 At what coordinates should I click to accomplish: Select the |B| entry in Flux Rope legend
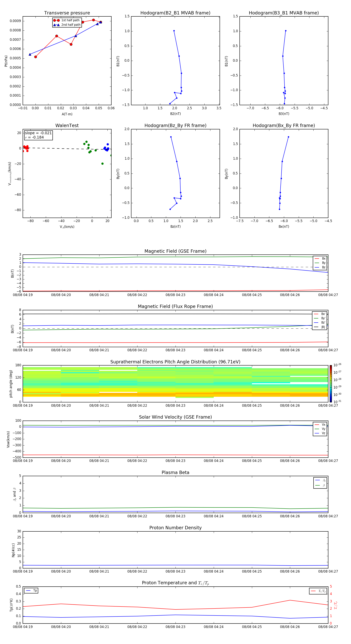click(x=320, y=327)
